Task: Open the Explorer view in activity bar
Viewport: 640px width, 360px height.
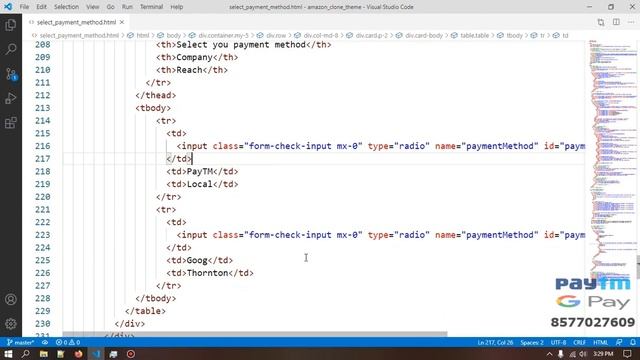Action: 11,25
